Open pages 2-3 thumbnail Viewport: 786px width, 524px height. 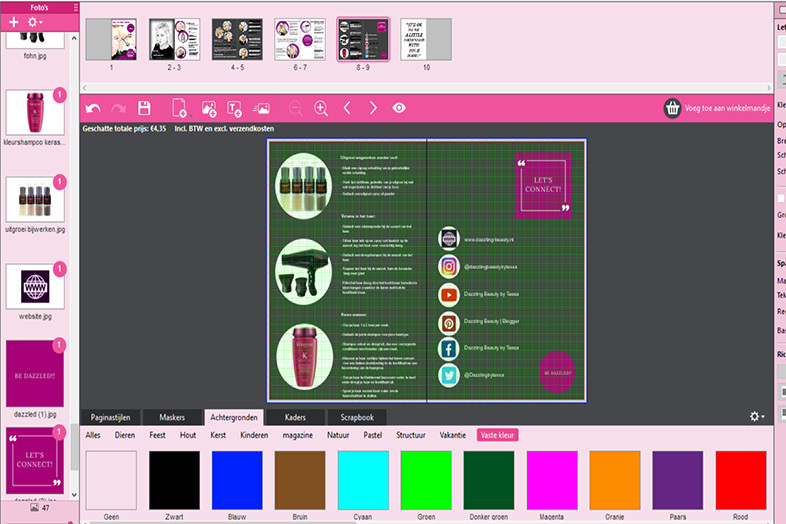tap(174, 40)
